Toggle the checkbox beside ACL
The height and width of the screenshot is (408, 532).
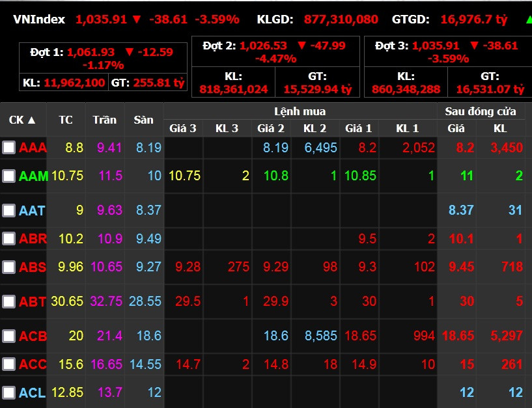tap(8, 392)
